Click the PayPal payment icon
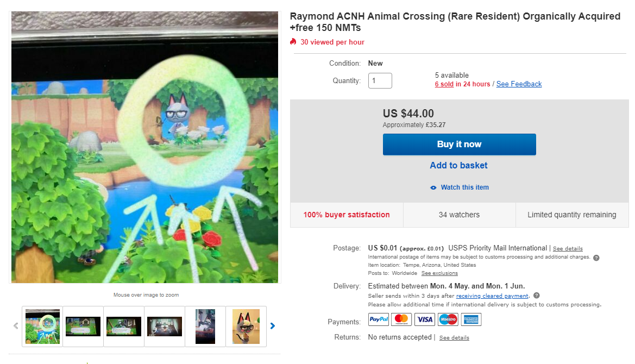 379,320
